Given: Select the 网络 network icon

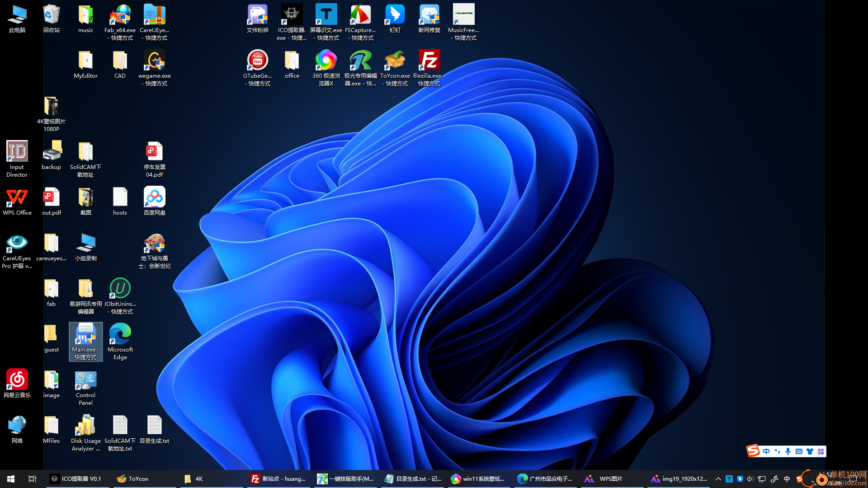Looking at the screenshot, I should click(x=17, y=430).
